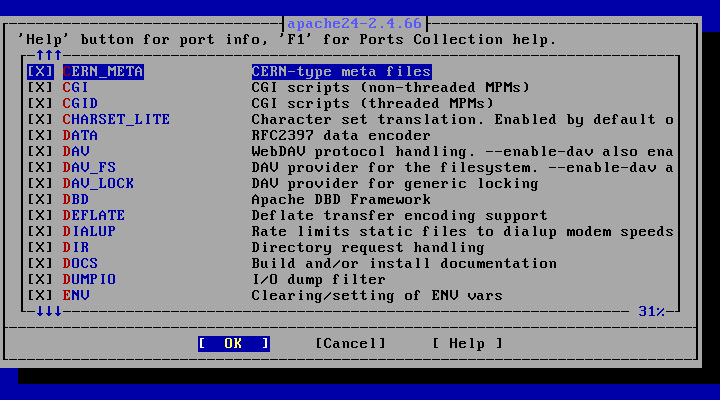Screen dimensions: 720x400
Task: Select the CHARSET_LITE option name
Action: point(117,120)
